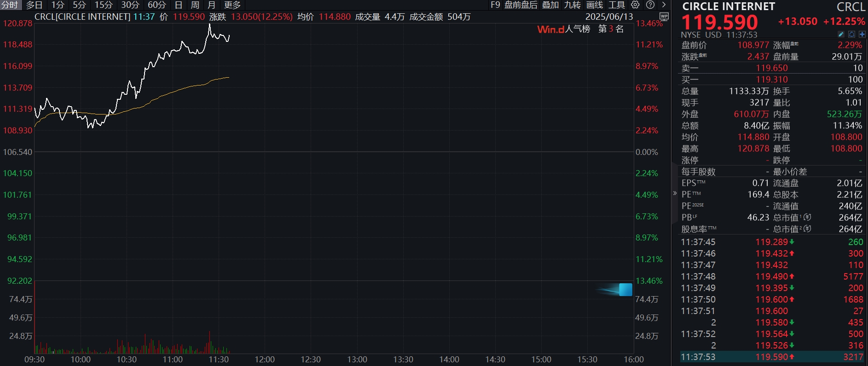Expand the toolbar with right chevron arrow
868x366 pixels.
(664, 5)
